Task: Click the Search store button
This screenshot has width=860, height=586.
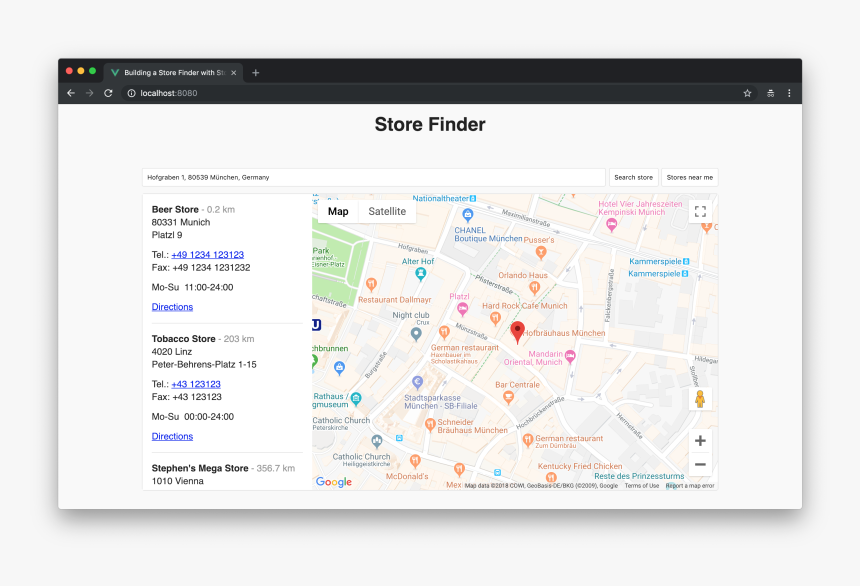Action: pos(633,177)
